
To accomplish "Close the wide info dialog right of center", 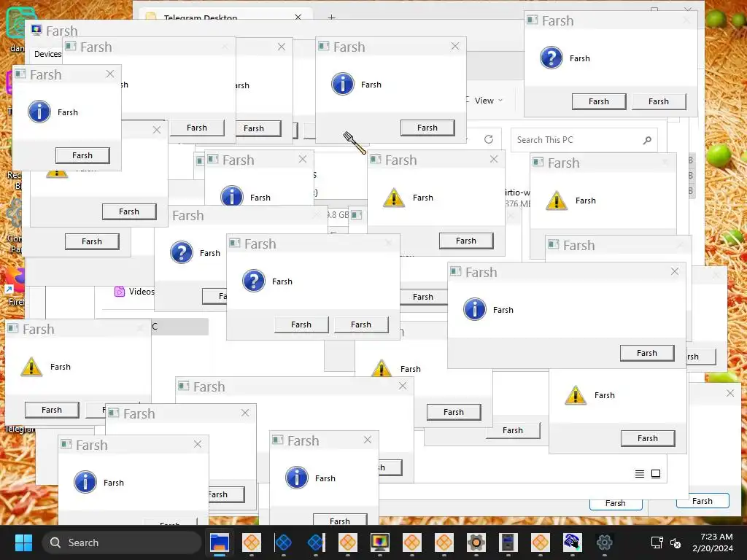I will pos(675,271).
